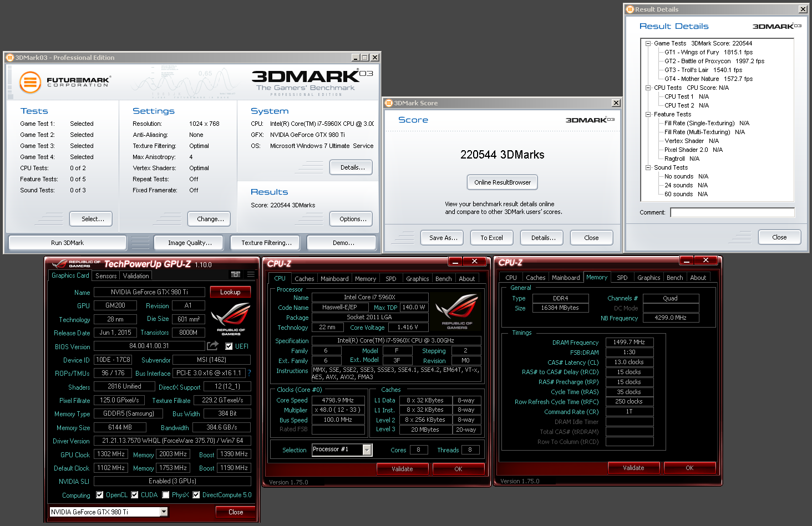Open the Online ResultBrowser button
Image resolution: width=812 pixels, height=526 pixels.
coord(502,182)
